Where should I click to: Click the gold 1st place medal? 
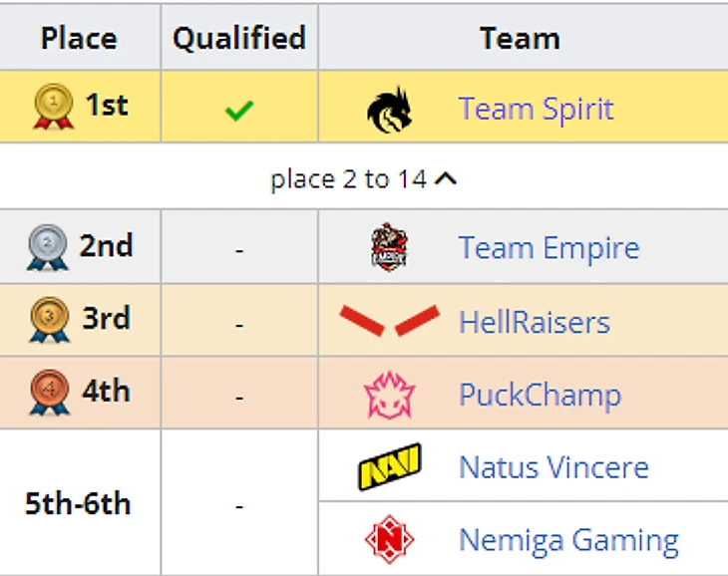pos(53,106)
